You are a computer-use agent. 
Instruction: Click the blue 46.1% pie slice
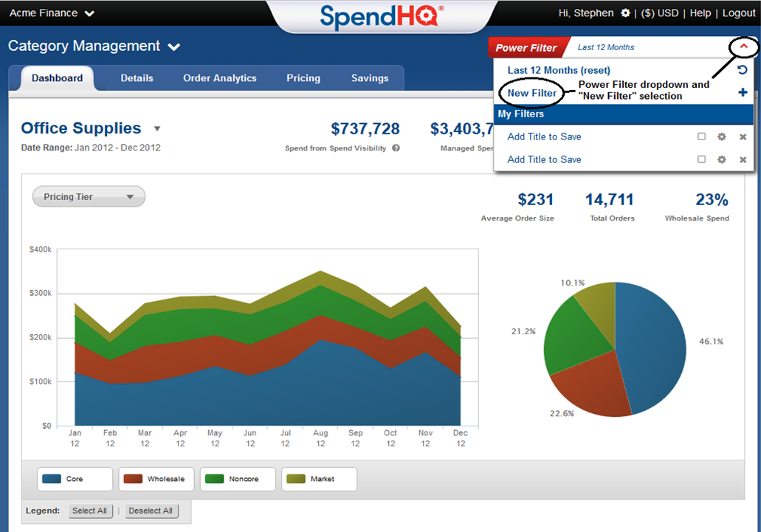pos(652,347)
